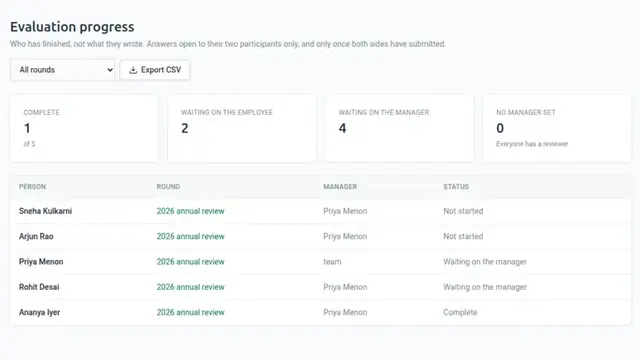The width and height of the screenshot is (640, 360).
Task: Click the manager value 'team'
Action: tap(332, 262)
